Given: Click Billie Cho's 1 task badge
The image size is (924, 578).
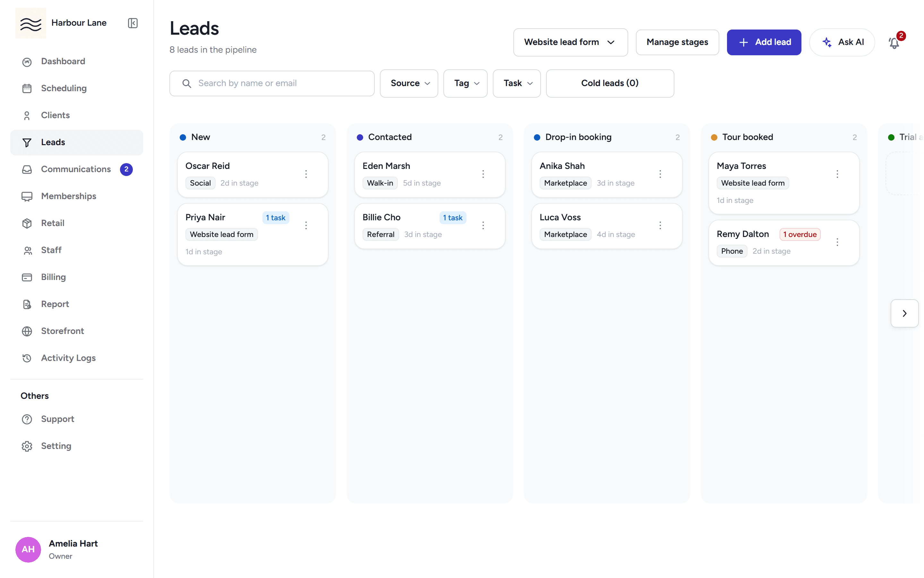Looking at the screenshot, I should (453, 217).
